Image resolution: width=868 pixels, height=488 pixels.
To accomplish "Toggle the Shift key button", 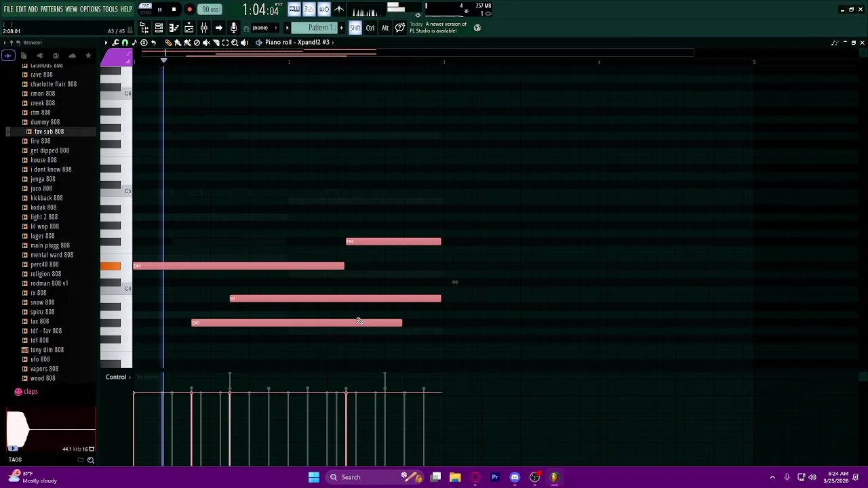I will pos(355,28).
